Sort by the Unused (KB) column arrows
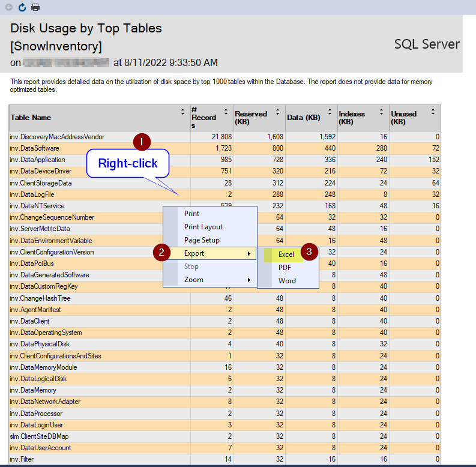Image resolution: width=476 pixels, height=467 pixels. [433, 112]
